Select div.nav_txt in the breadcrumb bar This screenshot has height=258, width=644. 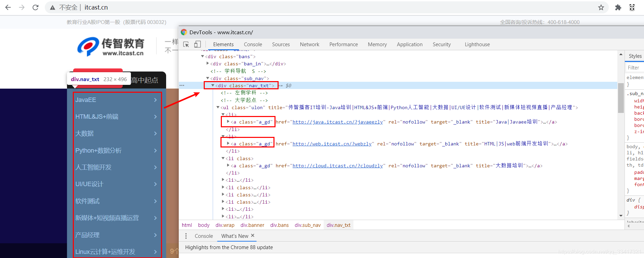[x=338, y=225]
